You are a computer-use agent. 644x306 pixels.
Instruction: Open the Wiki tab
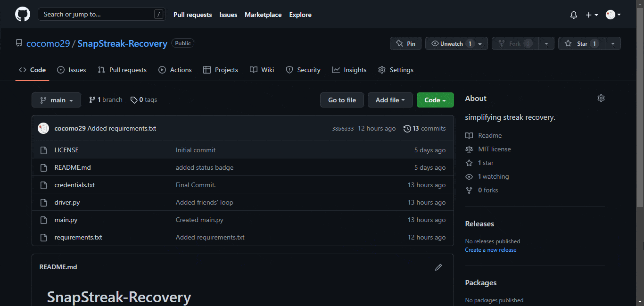pyautogui.click(x=262, y=70)
